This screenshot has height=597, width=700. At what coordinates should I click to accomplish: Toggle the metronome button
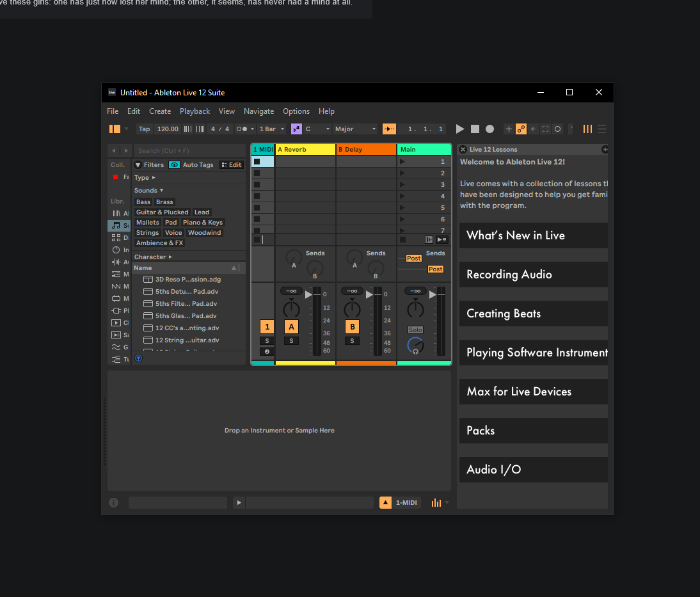pos(242,129)
